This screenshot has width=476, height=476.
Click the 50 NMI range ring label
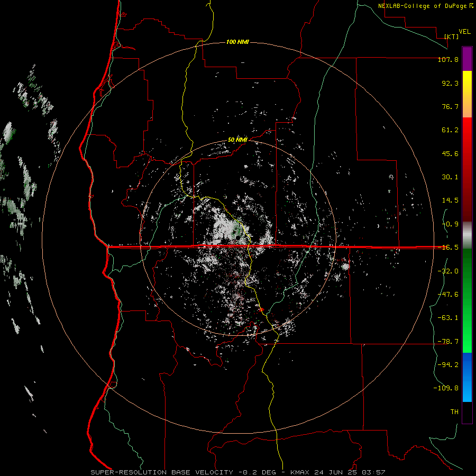pyautogui.click(x=237, y=140)
